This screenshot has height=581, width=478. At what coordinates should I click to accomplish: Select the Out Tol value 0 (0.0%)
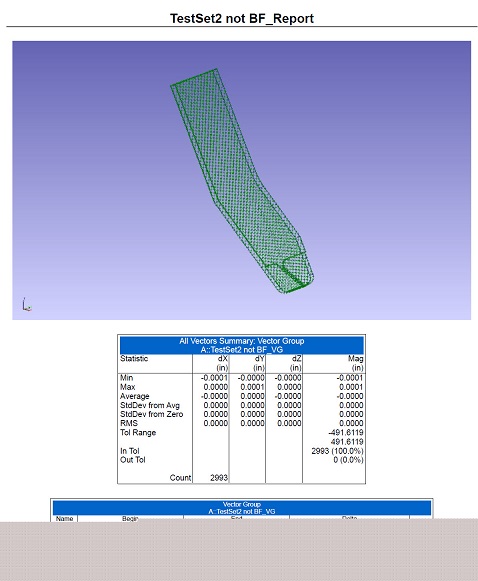point(348,460)
